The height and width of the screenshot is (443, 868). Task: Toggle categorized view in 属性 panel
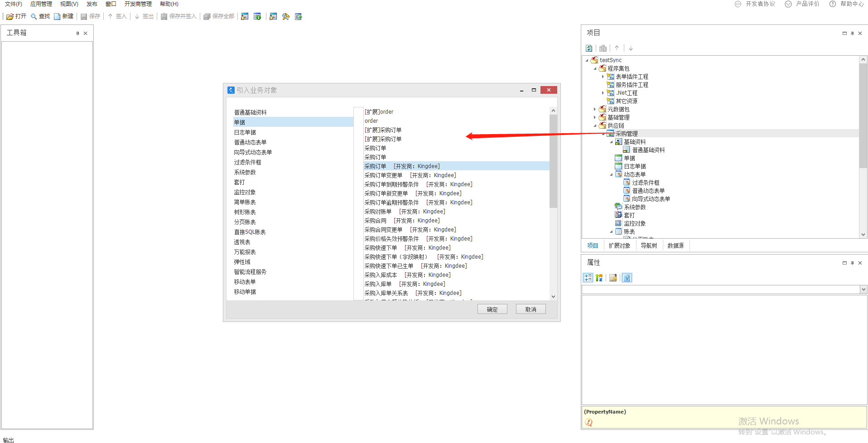[588, 278]
